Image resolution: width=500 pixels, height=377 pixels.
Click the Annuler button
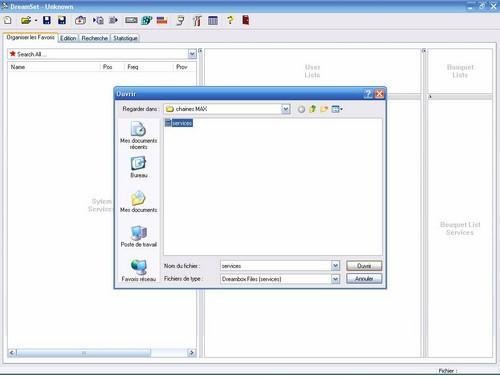pyautogui.click(x=364, y=279)
